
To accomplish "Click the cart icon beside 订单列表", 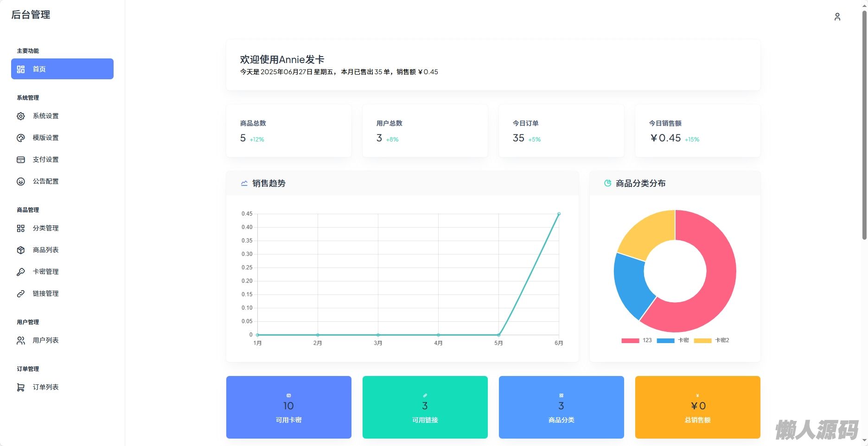I will pos(21,387).
